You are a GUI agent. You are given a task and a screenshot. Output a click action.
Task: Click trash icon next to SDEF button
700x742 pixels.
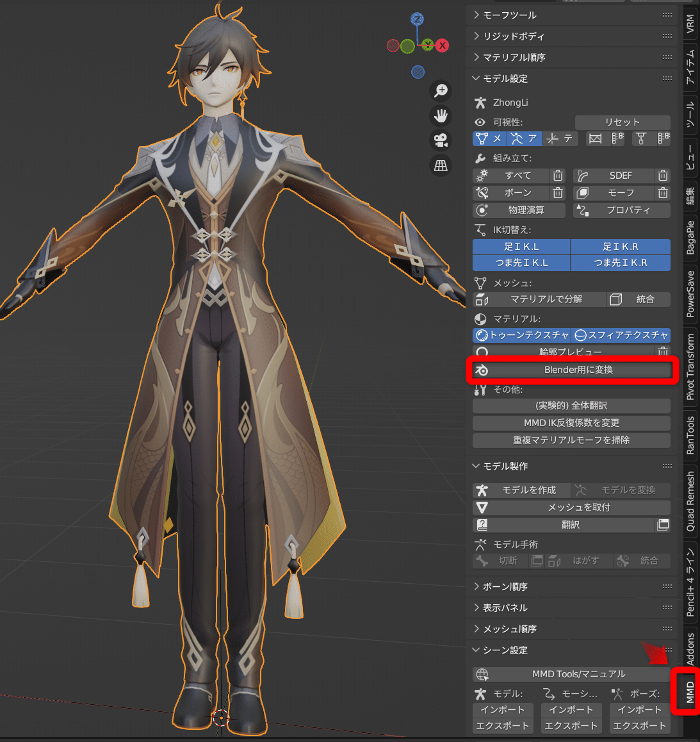coord(663,176)
